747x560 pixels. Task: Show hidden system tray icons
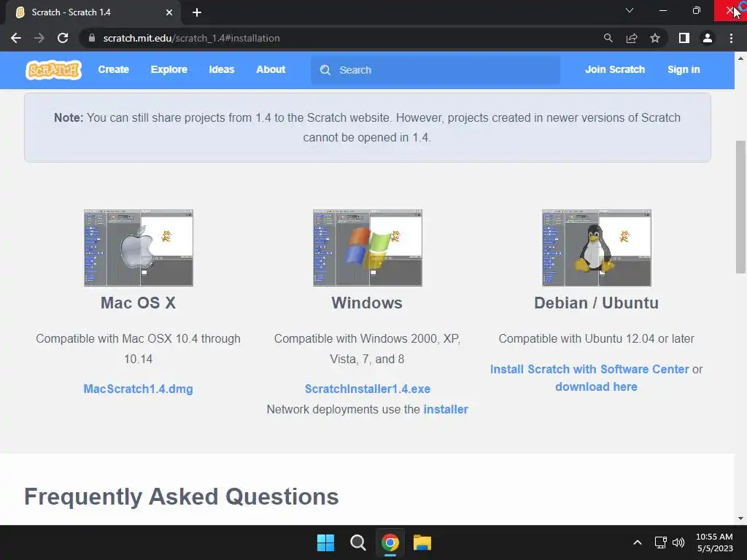click(x=638, y=542)
